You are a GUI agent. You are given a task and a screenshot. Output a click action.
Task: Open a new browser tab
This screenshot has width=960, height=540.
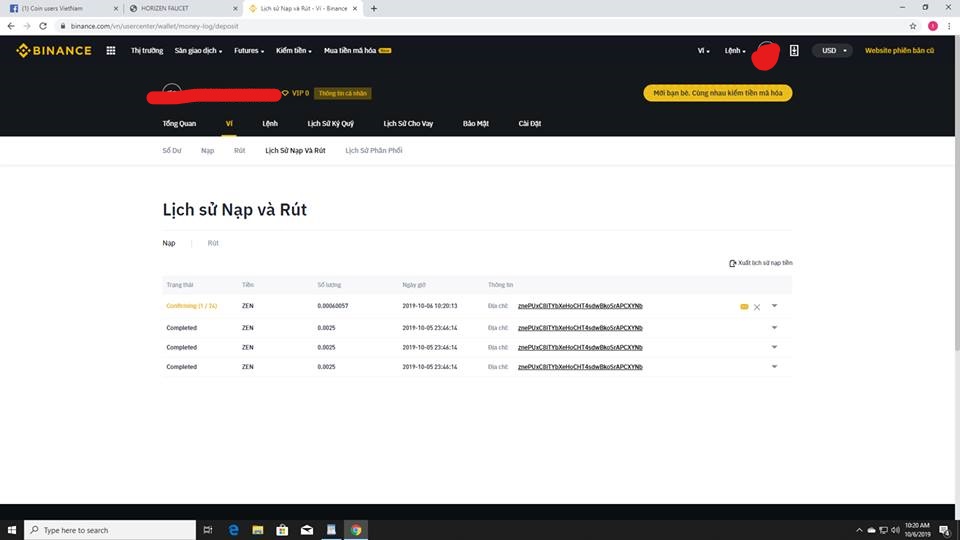point(373,9)
